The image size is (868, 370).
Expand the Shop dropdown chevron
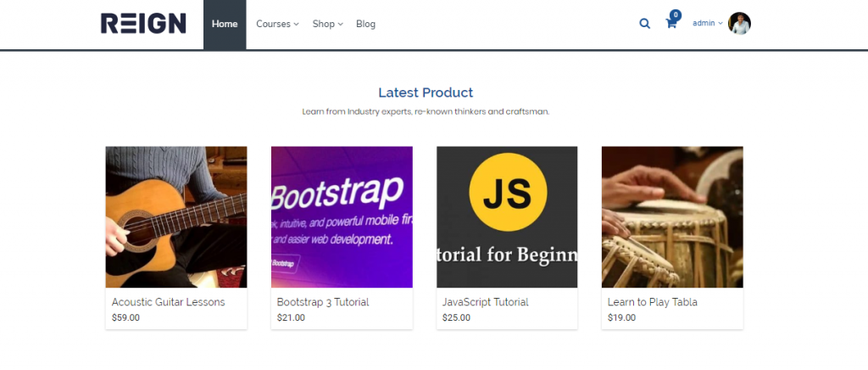click(x=341, y=25)
